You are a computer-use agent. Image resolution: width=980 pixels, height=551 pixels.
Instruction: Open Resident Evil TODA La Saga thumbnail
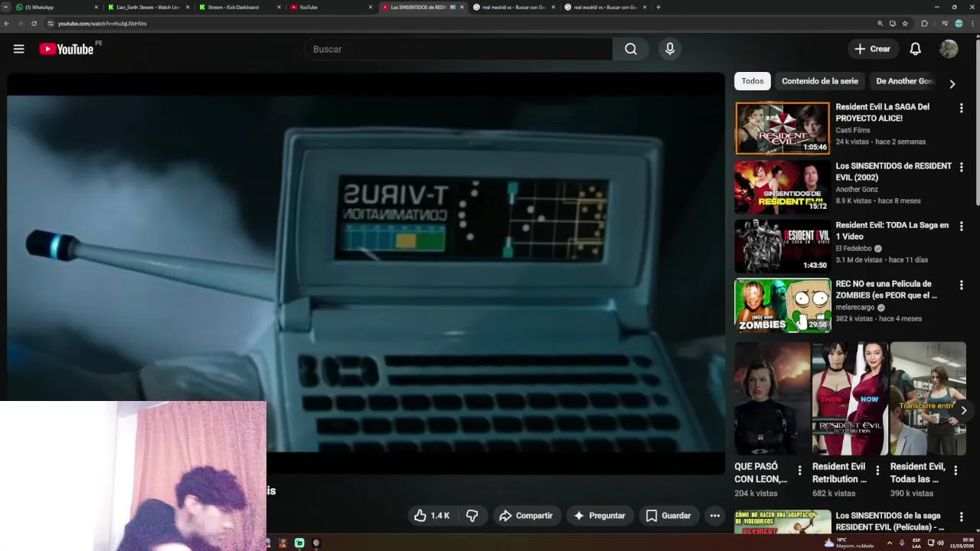click(782, 246)
